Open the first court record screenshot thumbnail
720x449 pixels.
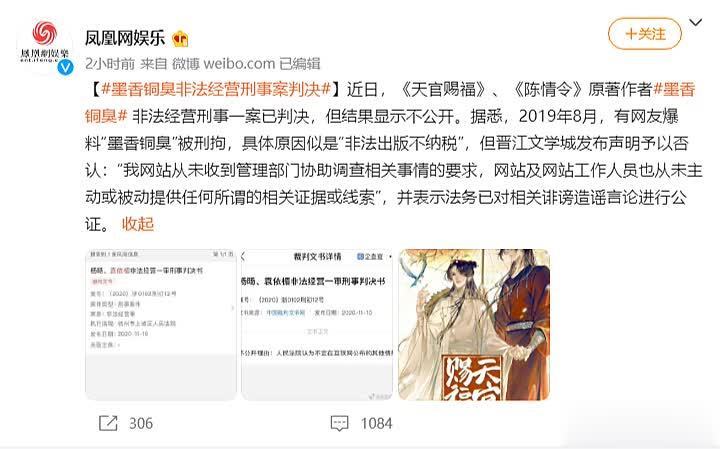tap(161, 325)
